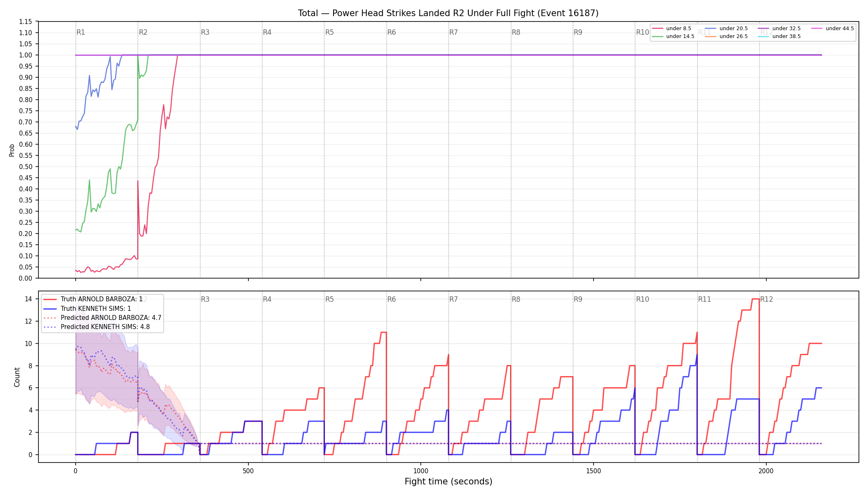Click the R12 round label in the Count chart

767,299
